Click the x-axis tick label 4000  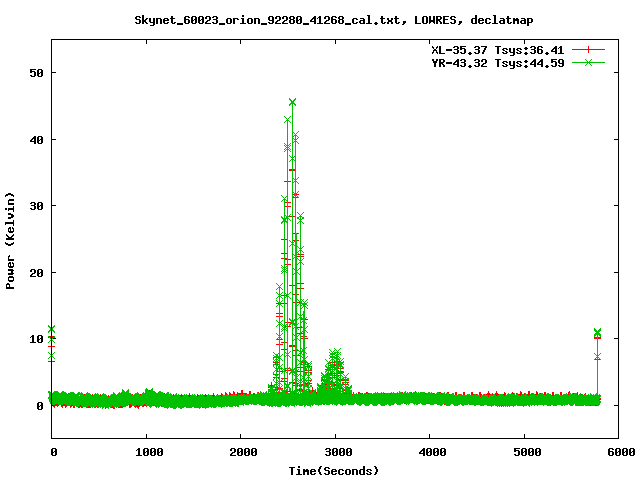[x=432, y=452]
